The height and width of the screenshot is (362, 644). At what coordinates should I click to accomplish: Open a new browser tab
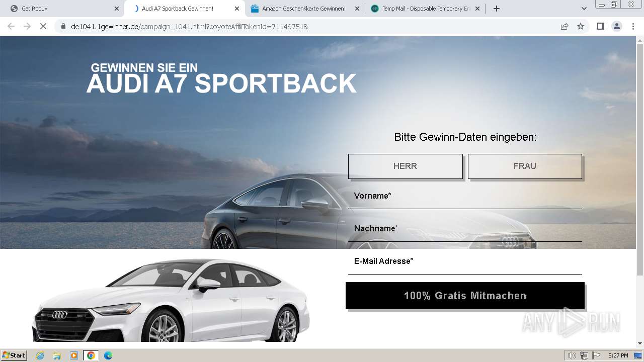(497, 9)
